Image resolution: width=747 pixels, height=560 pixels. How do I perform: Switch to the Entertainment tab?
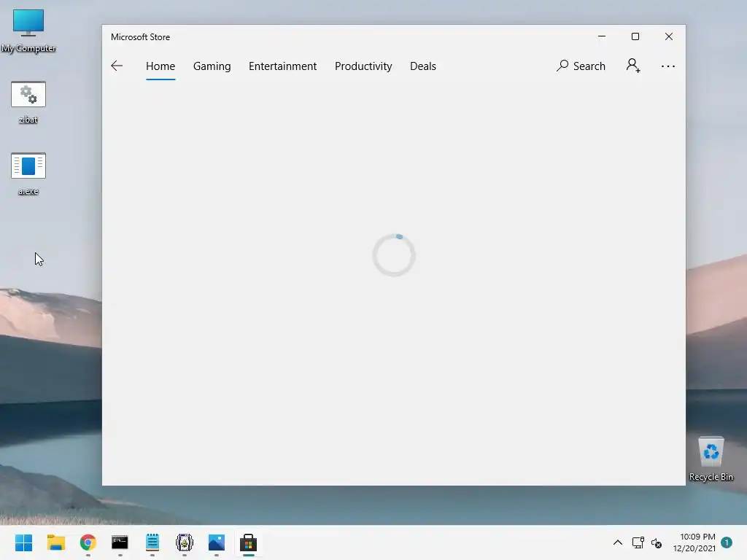[282, 66]
